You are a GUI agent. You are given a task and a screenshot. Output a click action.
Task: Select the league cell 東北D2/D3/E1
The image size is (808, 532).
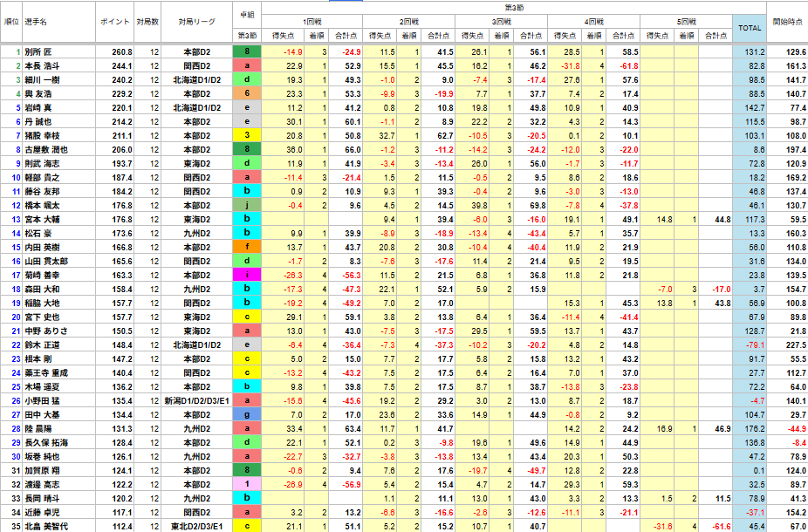tap(197, 527)
